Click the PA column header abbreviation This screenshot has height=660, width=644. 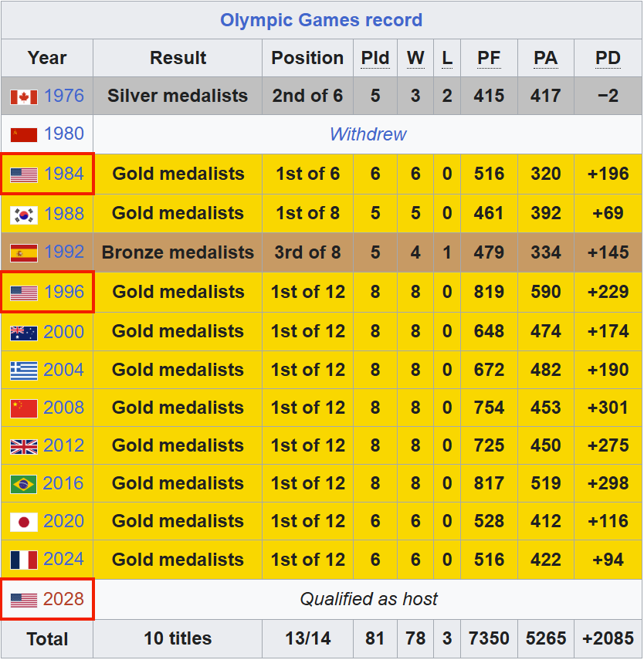click(x=546, y=58)
